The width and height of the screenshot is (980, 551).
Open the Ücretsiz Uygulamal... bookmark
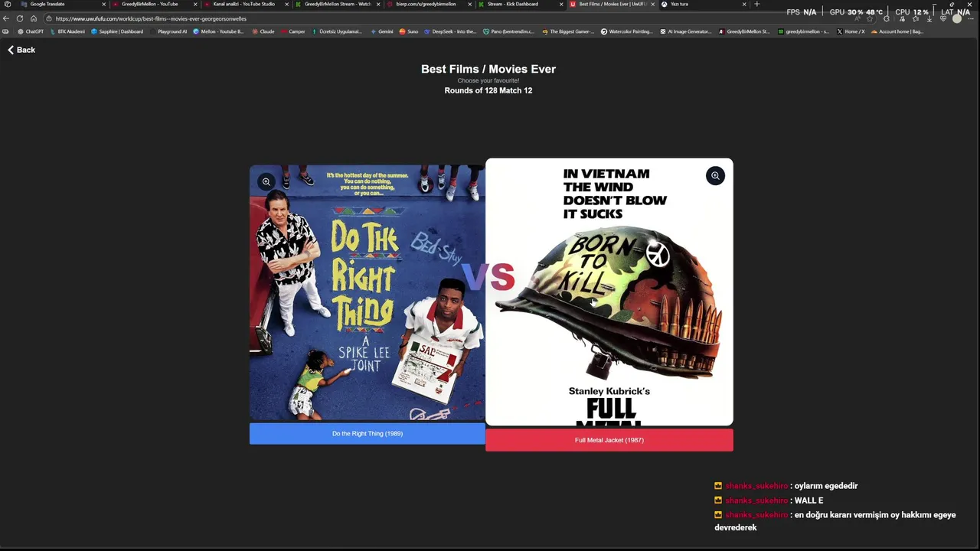pyautogui.click(x=336, y=31)
